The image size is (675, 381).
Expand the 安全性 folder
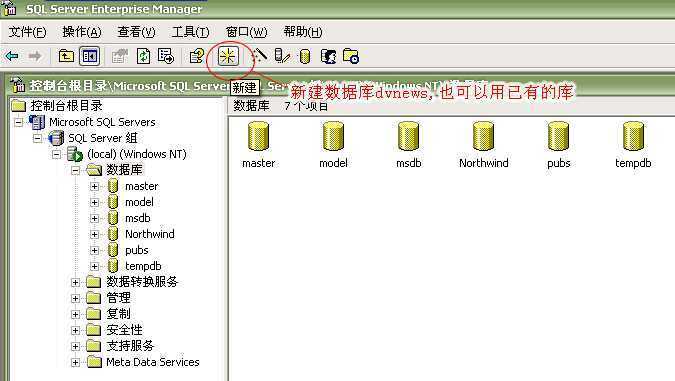pos(75,330)
